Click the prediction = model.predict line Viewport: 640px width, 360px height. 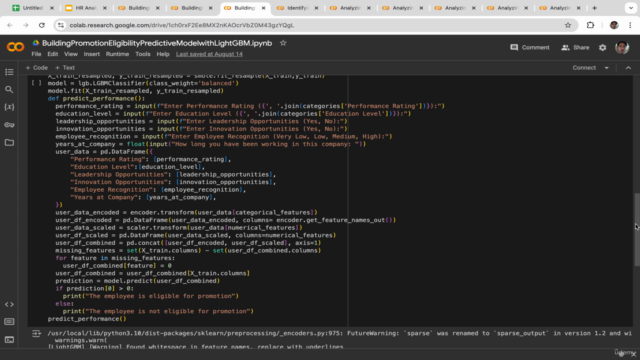[138, 281]
